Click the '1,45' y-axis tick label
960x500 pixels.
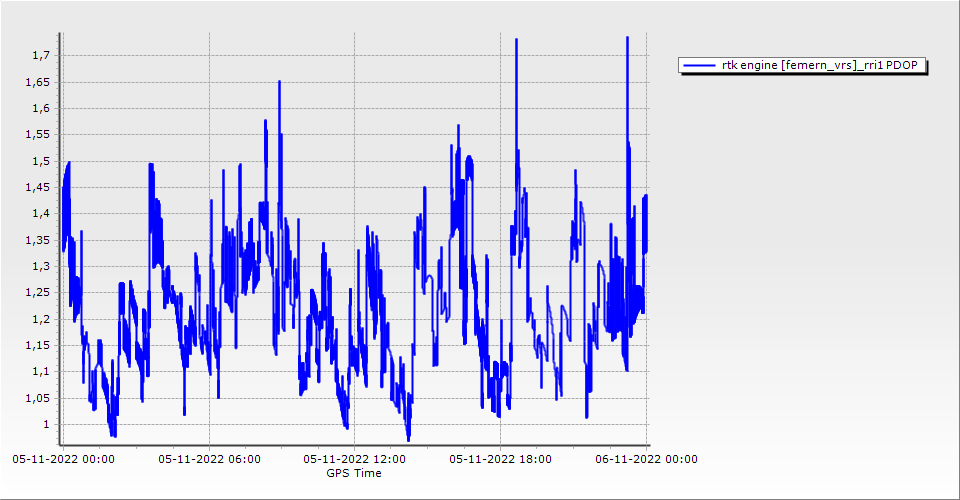(x=37, y=187)
